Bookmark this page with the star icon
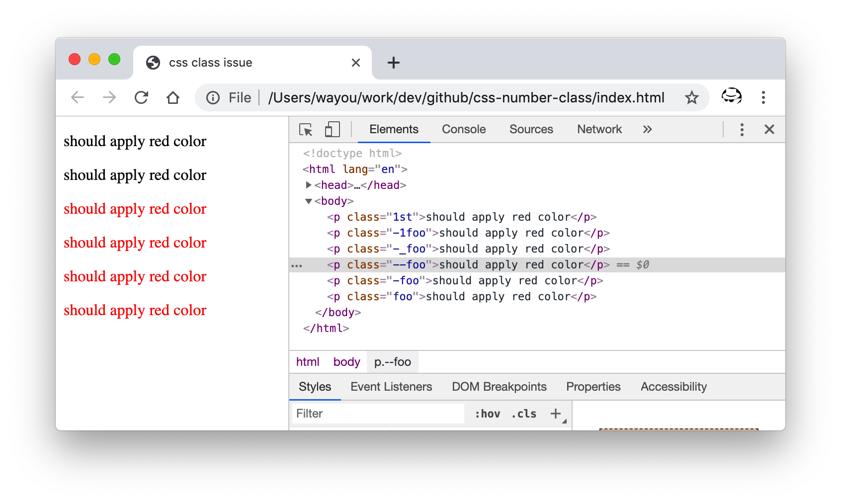 click(691, 97)
